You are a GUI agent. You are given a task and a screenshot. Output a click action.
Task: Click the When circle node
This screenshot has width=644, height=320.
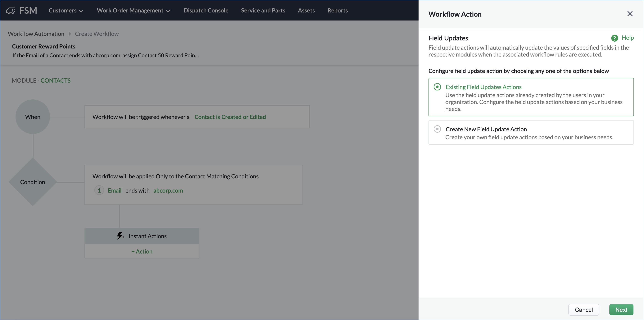pos(33,117)
